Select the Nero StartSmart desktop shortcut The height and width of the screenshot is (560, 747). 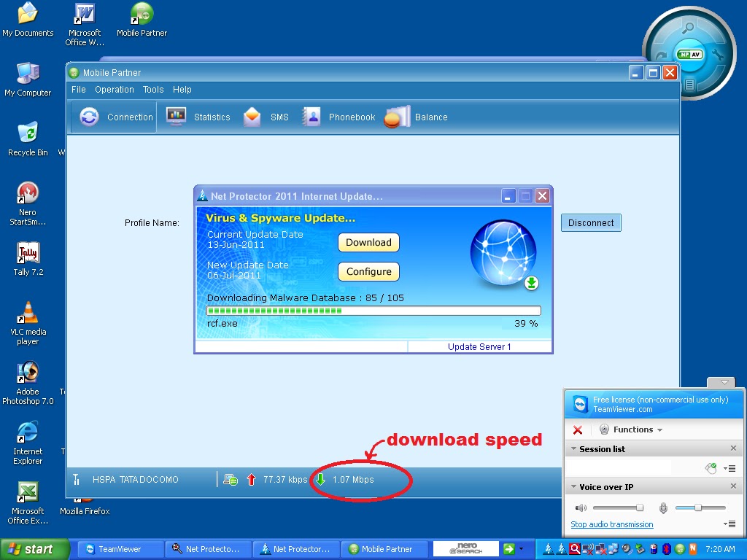pyautogui.click(x=28, y=204)
